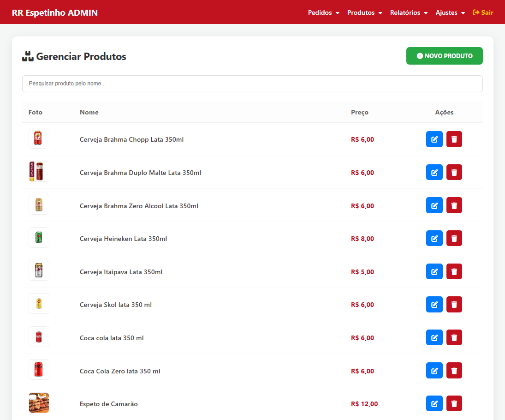
Task: Open the Pedidos dropdown menu
Action: point(323,12)
